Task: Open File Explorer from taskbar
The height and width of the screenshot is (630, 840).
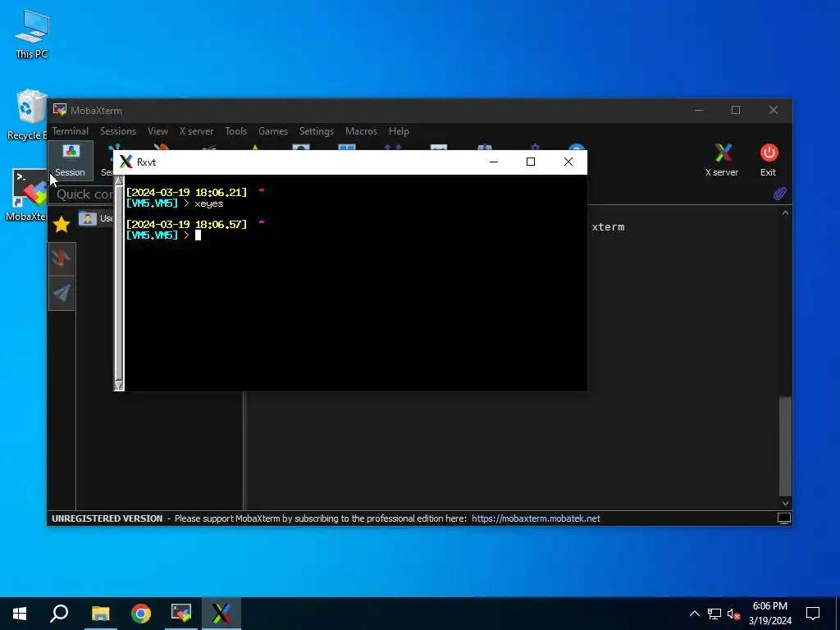Action: click(x=100, y=614)
